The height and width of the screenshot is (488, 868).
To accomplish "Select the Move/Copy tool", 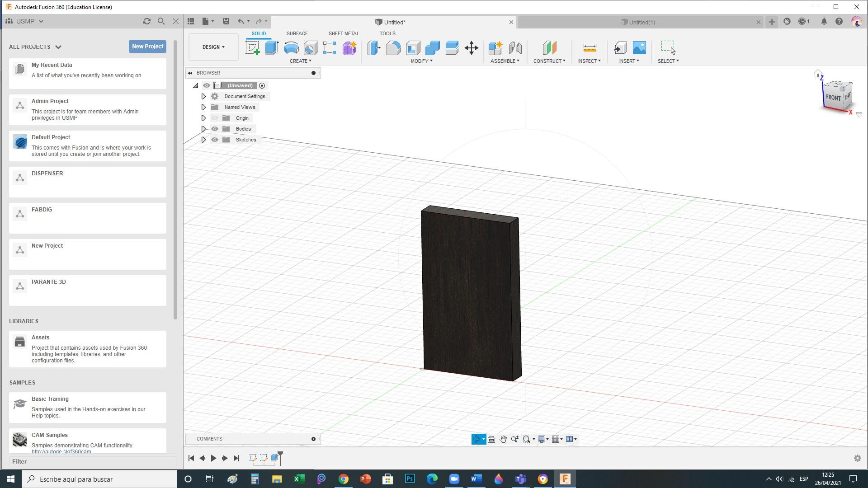I will [472, 48].
